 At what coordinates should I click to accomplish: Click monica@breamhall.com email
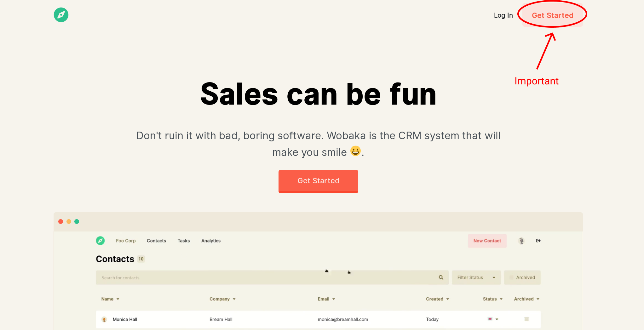[x=343, y=319]
